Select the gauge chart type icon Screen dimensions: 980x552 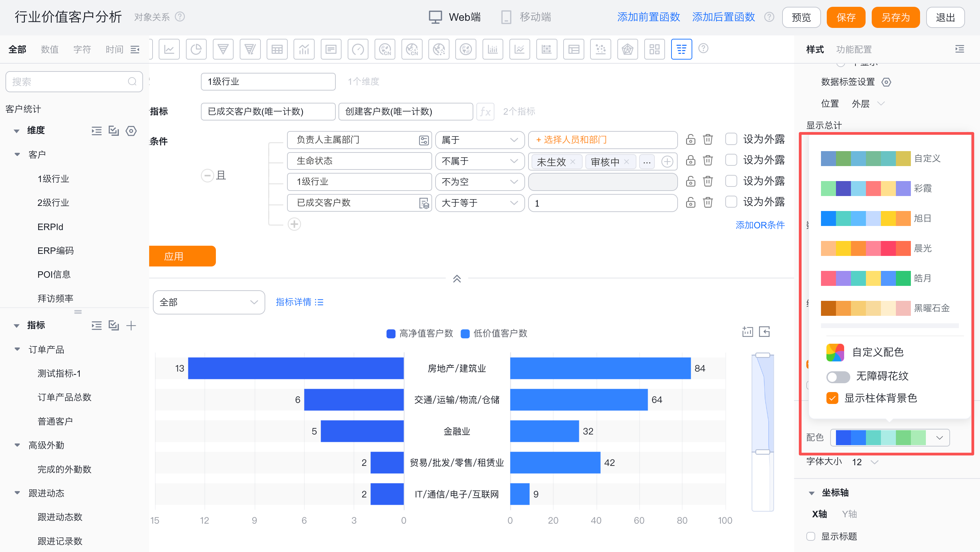click(358, 49)
